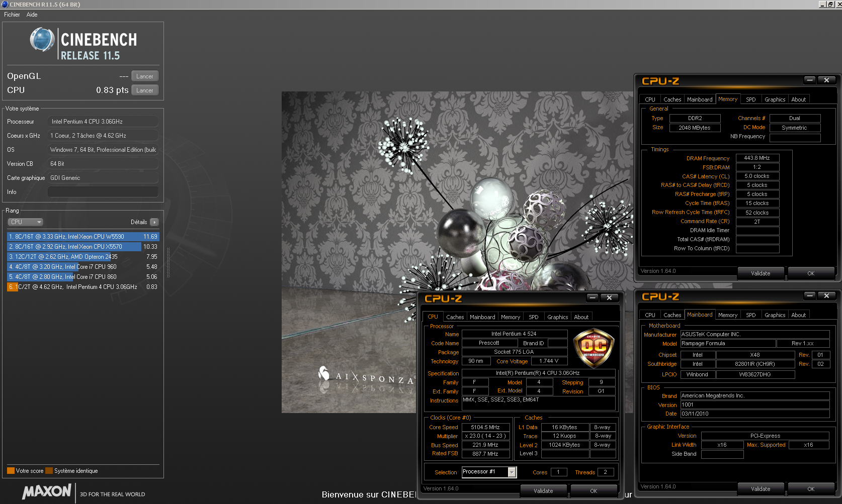Screen dimensions: 842x504
Task: Open Graphics tab in the CPU-Z CPU window
Action: pyautogui.click(x=557, y=317)
